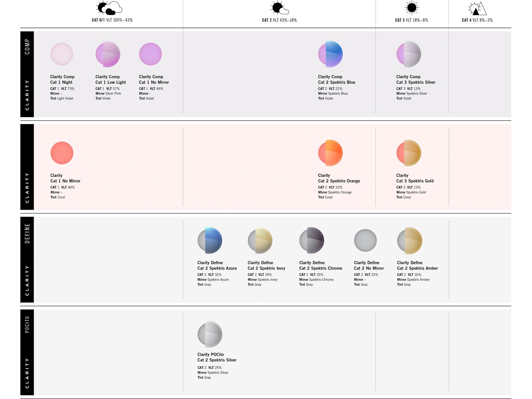This screenshot has height=399, width=532.
Task: Expand the CAT 2 VLT 43%–18% column header
Action: (x=280, y=20)
